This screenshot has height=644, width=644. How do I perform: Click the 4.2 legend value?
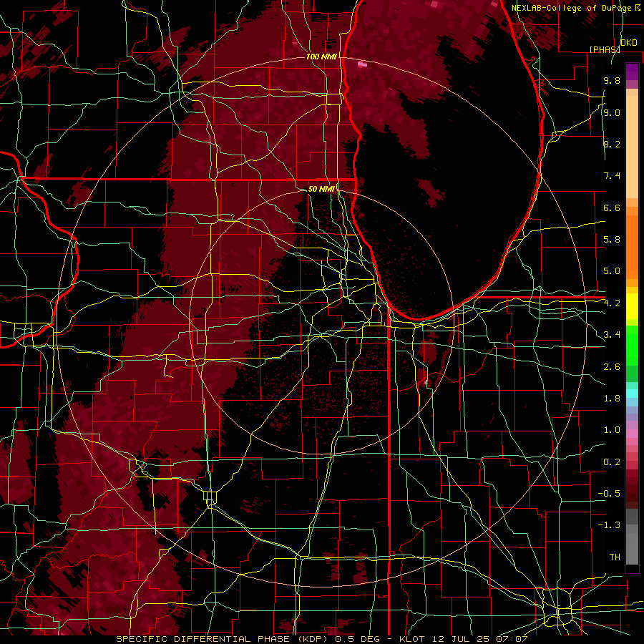click(612, 303)
